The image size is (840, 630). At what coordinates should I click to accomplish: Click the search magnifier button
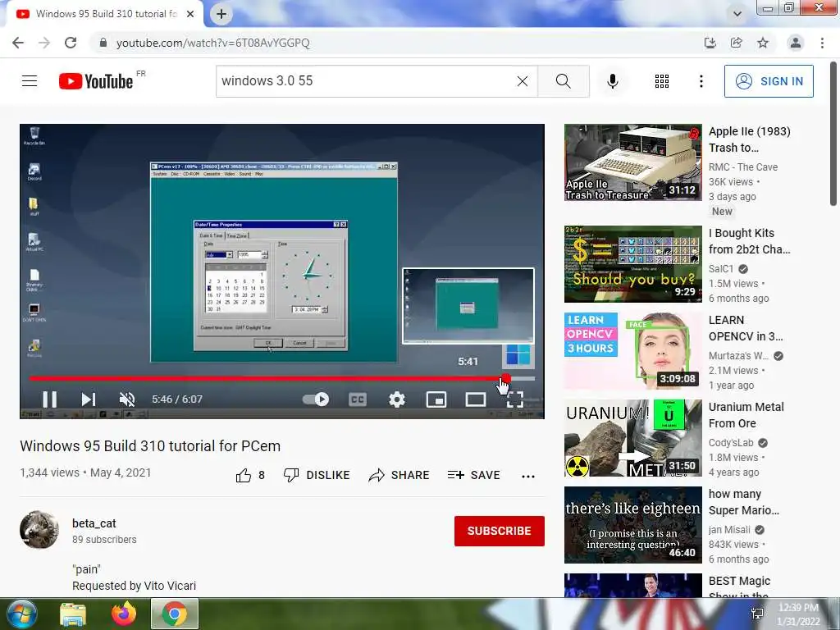(563, 81)
